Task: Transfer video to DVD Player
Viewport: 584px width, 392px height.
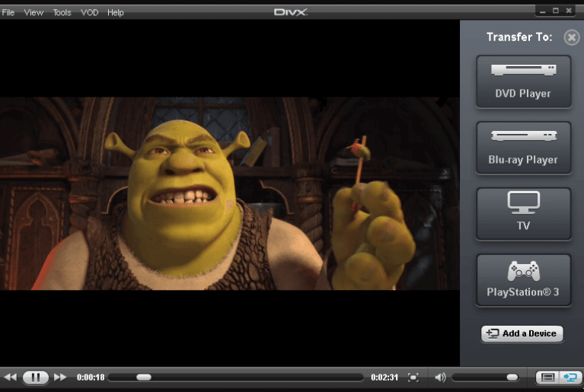Action: pyautogui.click(x=523, y=81)
